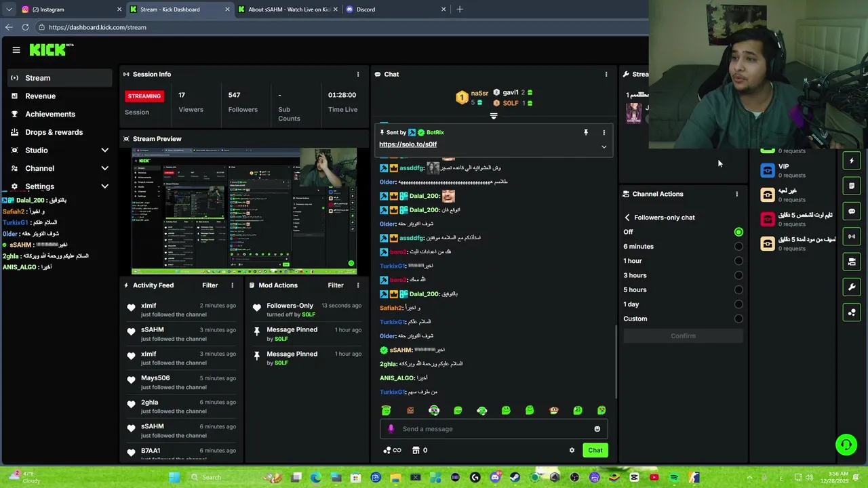The image size is (868, 488).
Task: Click the Confirm button in Channel Actions
Action: pyautogui.click(x=683, y=336)
